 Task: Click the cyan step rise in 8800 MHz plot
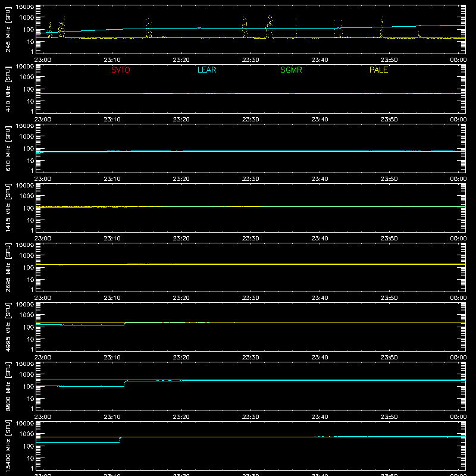click(125, 383)
